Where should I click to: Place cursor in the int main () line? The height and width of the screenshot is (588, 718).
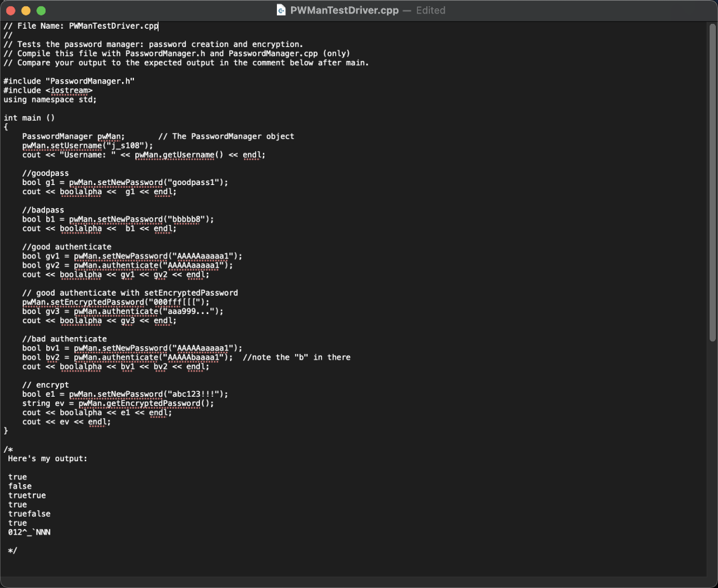coord(28,118)
